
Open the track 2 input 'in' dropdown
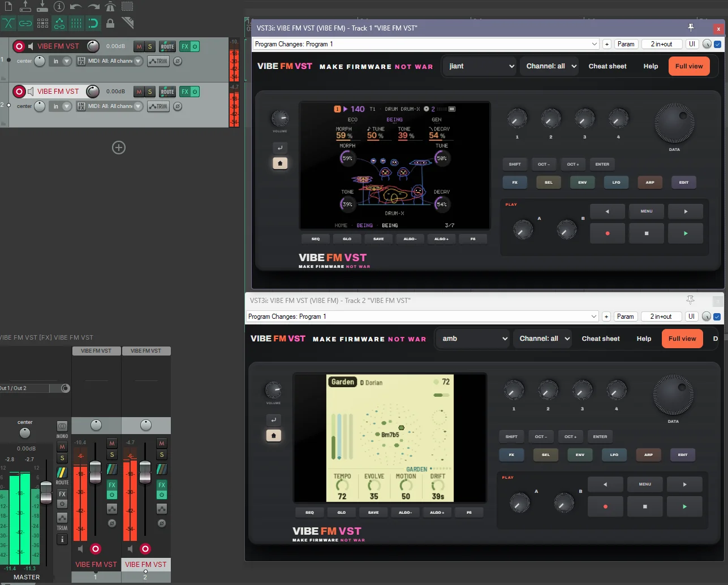[60, 106]
